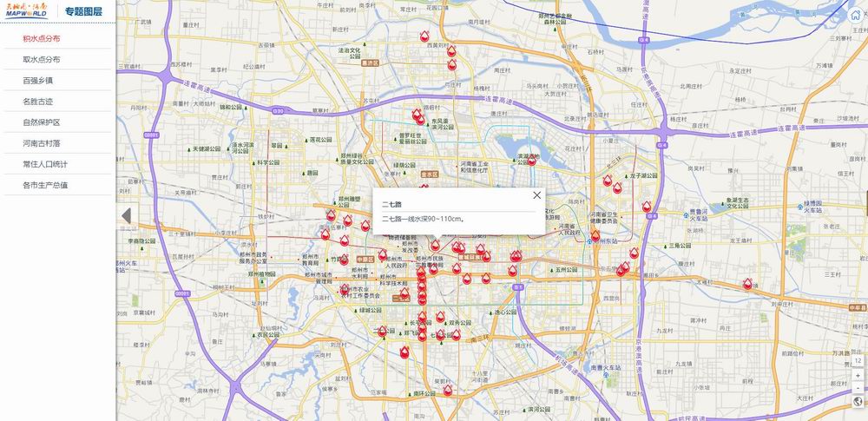
Task: Collapse the left sidebar with the arrow
Action: [126, 215]
